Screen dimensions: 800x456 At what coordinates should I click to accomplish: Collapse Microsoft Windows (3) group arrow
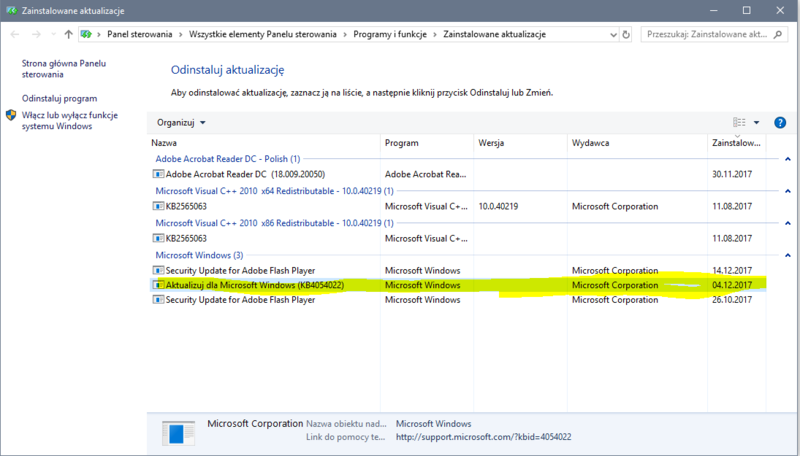(x=788, y=255)
